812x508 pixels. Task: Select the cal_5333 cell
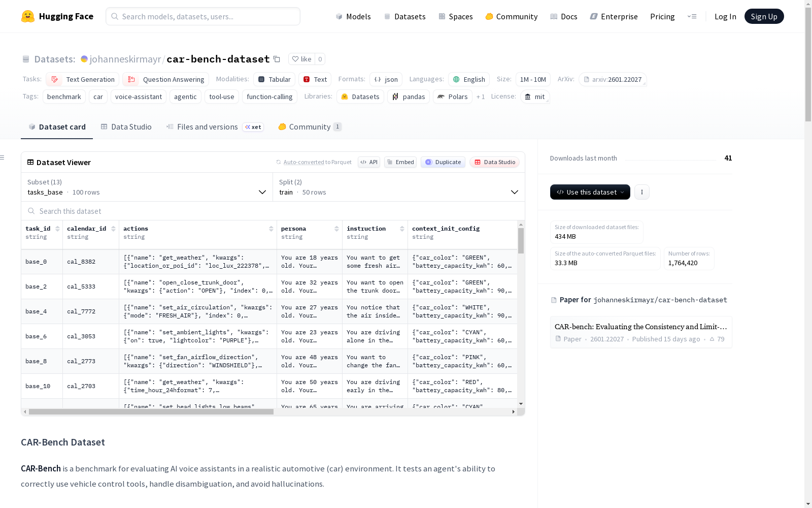point(91,287)
